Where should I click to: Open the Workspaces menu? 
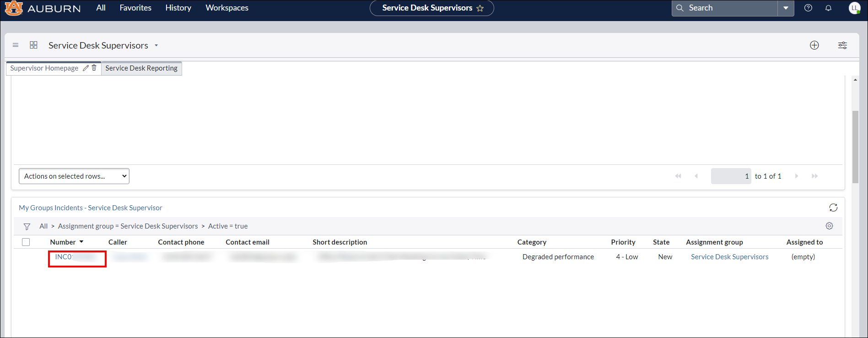[x=227, y=8]
